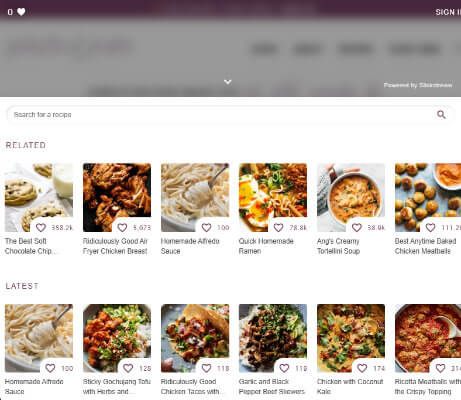Heart the Latest Homemade Alfredo Sauce recipe
Viewport: 461px width, 400px height.
click(50, 368)
